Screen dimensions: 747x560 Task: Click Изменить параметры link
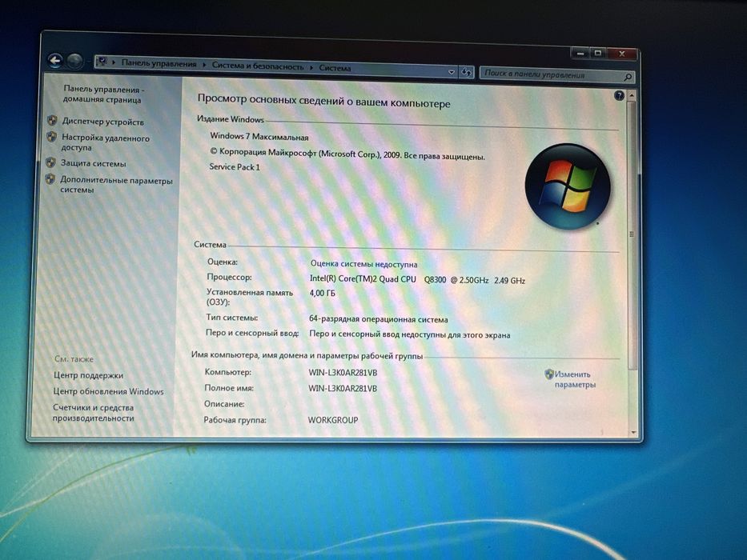point(575,379)
